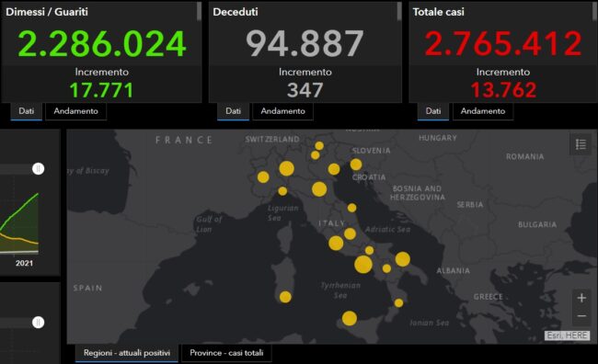Click the total cases increment 13.762
Viewport: 598px width, 364px height.
click(x=503, y=90)
